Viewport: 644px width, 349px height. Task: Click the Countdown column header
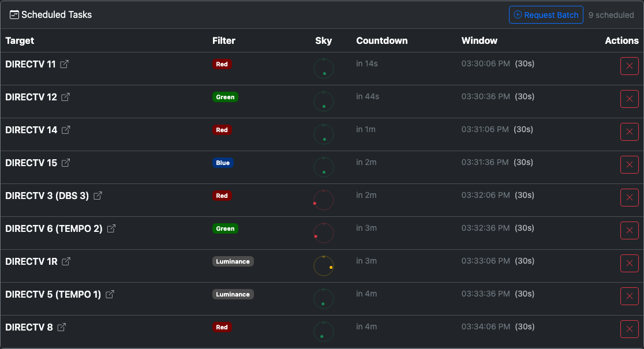382,40
